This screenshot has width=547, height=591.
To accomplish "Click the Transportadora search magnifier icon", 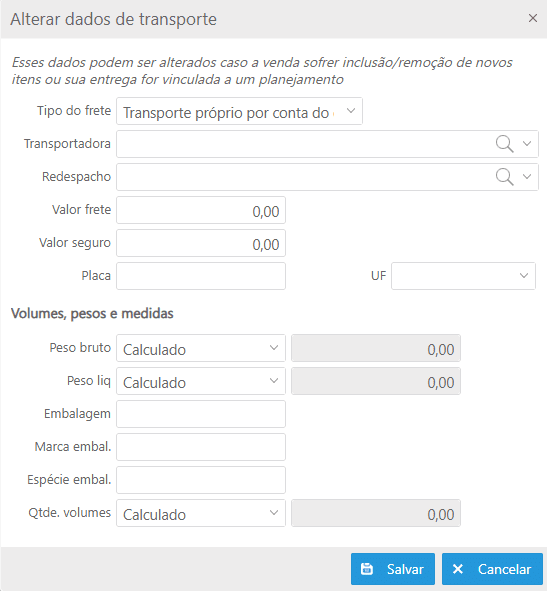I will [504, 144].
